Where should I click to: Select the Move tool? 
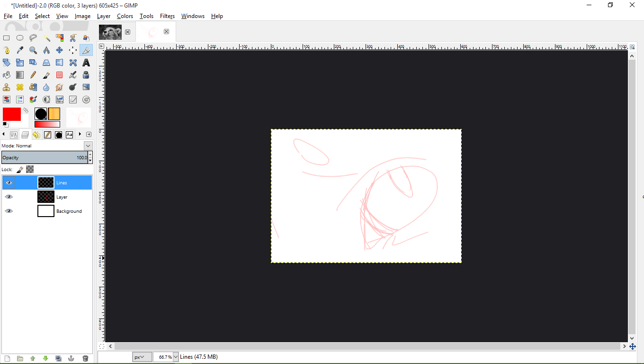click(x=60, y=50)
